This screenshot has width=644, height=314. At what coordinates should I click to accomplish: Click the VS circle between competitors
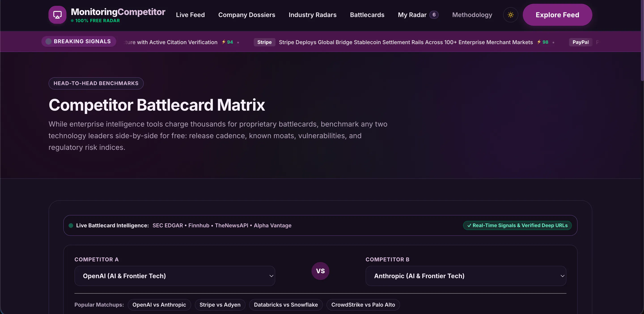point(320,271)
